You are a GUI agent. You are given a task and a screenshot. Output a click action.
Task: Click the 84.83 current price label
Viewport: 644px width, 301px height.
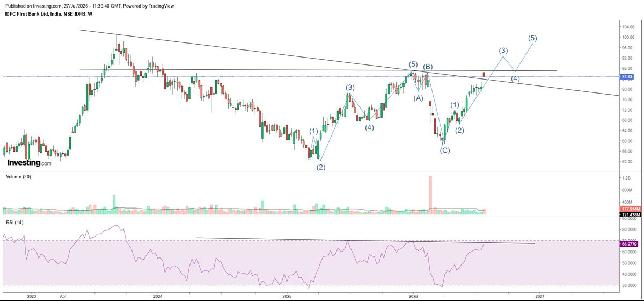(626, 76)
